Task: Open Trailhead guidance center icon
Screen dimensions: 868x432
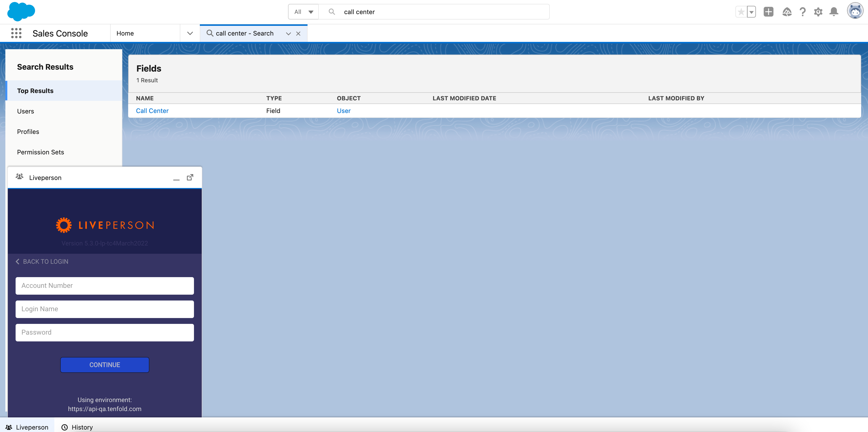Action: tap(787, 12)
